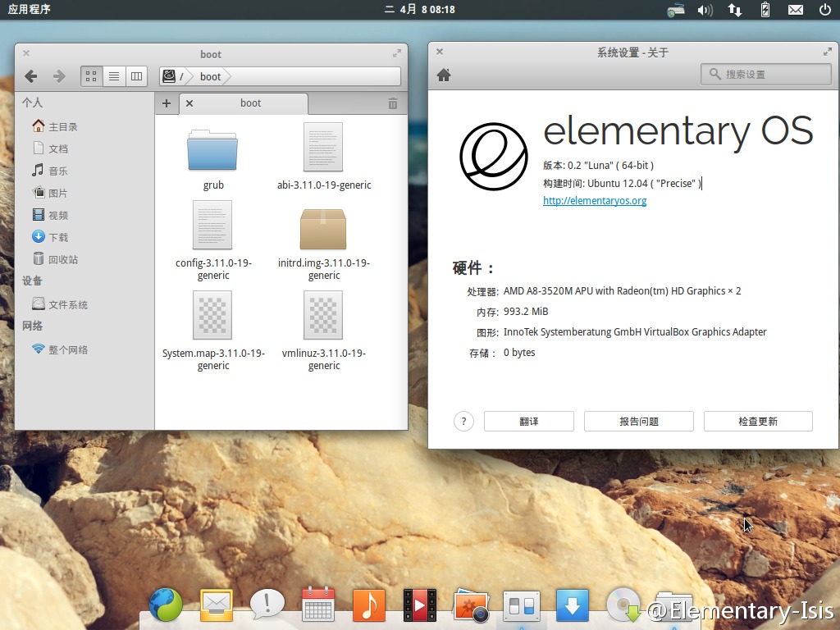Screen dimensions: 840x630
Task: Open System Settings switchboard from the dock
Action: coord(521,606)
